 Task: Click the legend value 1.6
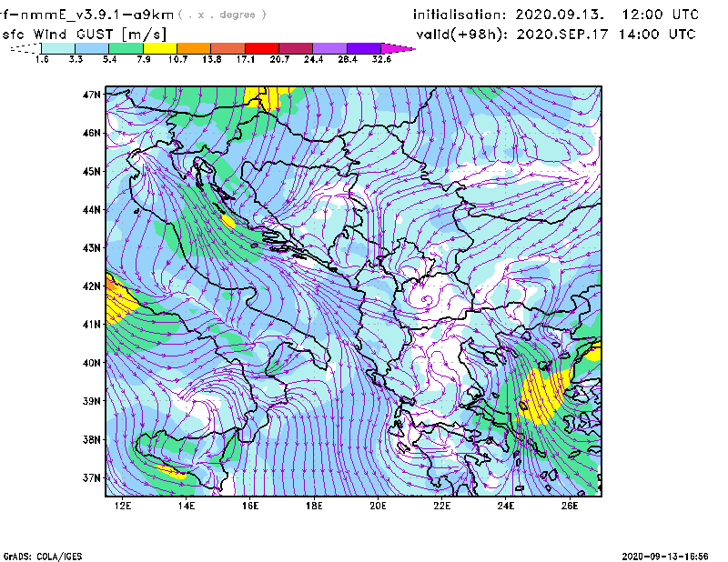click(42, 59)
